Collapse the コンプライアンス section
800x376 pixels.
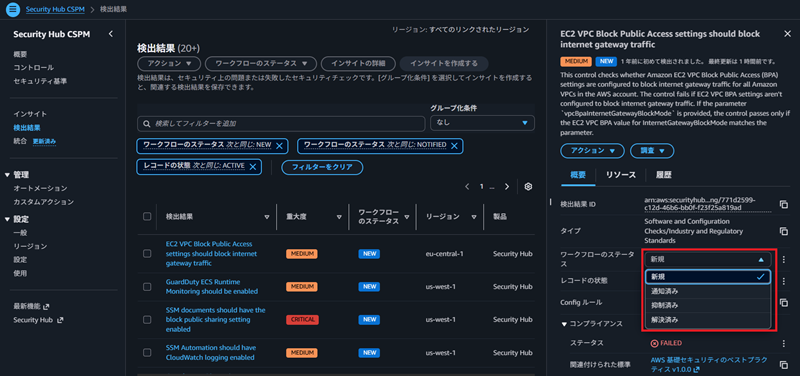point(564,323)
